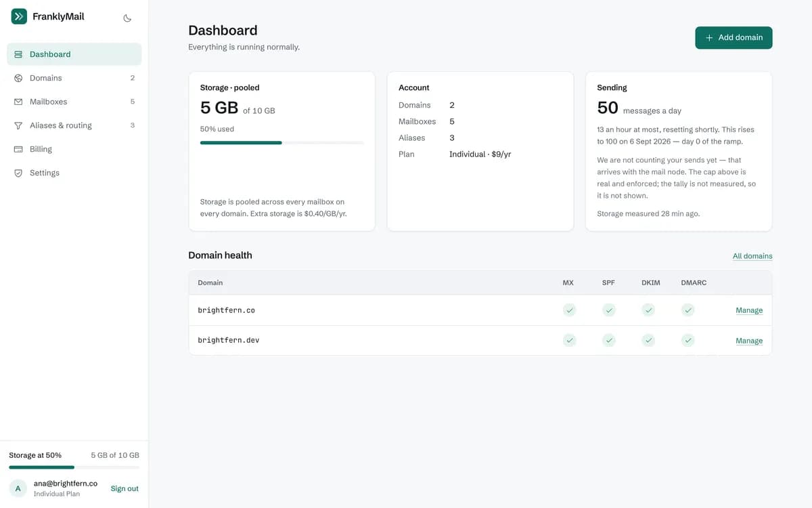Screen dimensions: 812x508
Task: Click brightfern.co SPF check icon
Action: [609, 310]
